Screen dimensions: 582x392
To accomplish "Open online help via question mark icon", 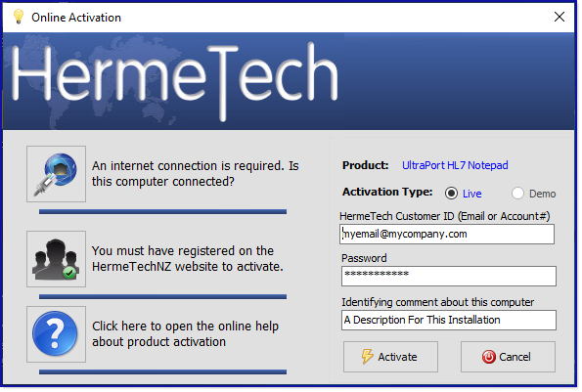I will (56, 334).
